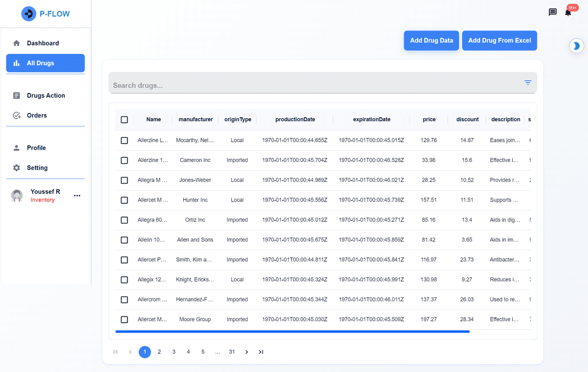This screenshot has width=588, height=372.
Task: Go to the Dashboard page
Action: 45,43
